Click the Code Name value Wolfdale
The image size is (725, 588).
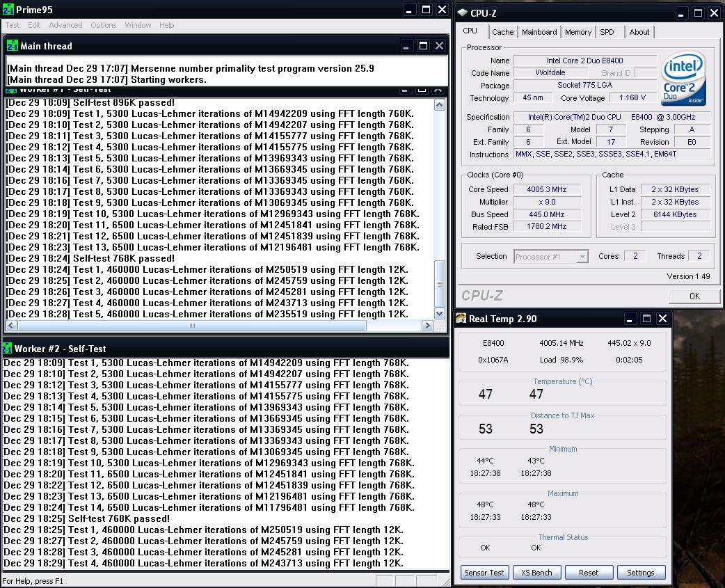(x=550, y=72)
